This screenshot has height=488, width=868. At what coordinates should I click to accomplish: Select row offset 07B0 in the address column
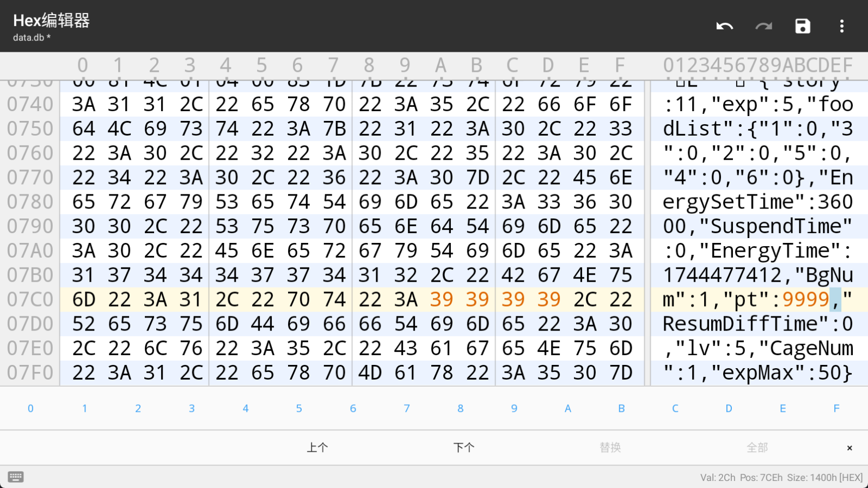pos(30,275)
